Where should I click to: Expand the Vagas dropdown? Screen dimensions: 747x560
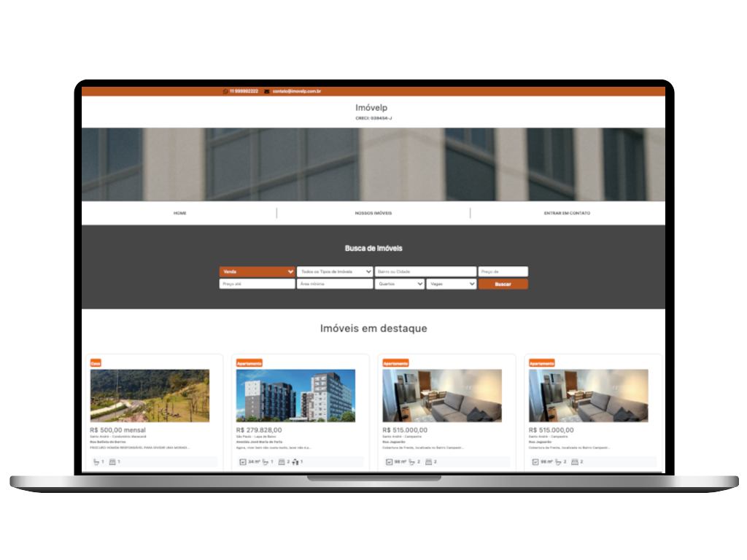[x=451, y=284]
